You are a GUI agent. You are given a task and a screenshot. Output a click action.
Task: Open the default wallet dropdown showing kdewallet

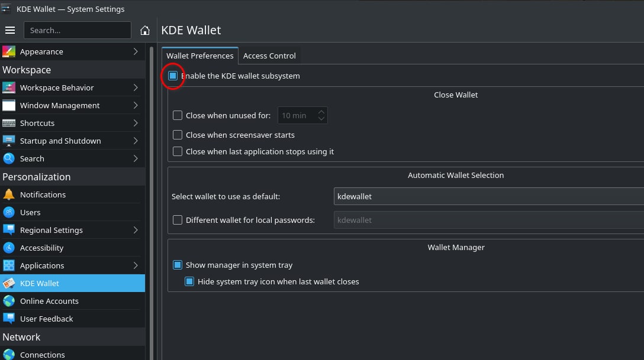point(489,196)
